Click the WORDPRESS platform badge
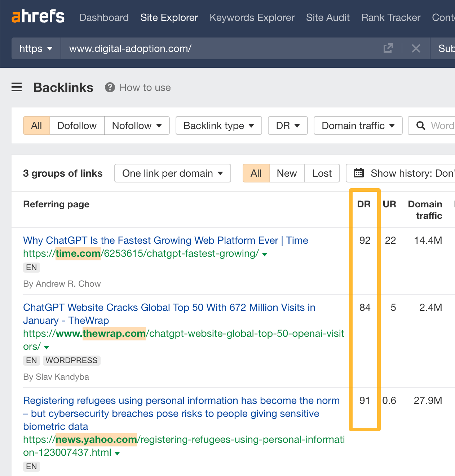 click(x=71, y=360)
